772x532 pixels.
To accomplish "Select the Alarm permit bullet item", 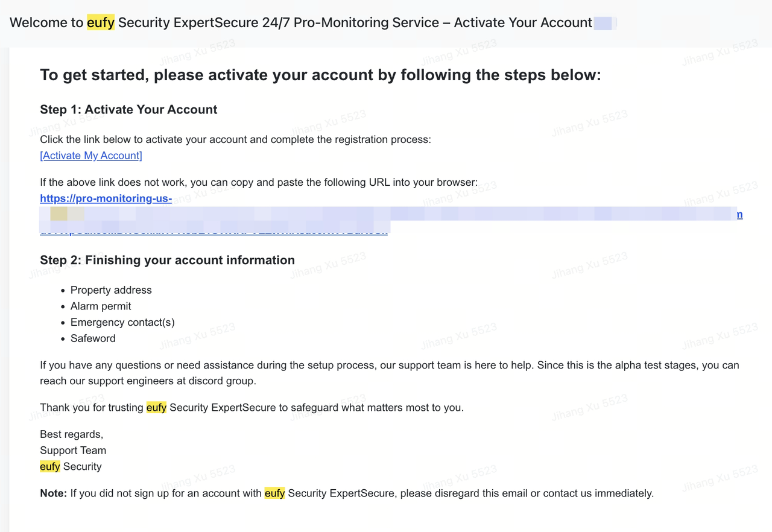I will 101,306.
